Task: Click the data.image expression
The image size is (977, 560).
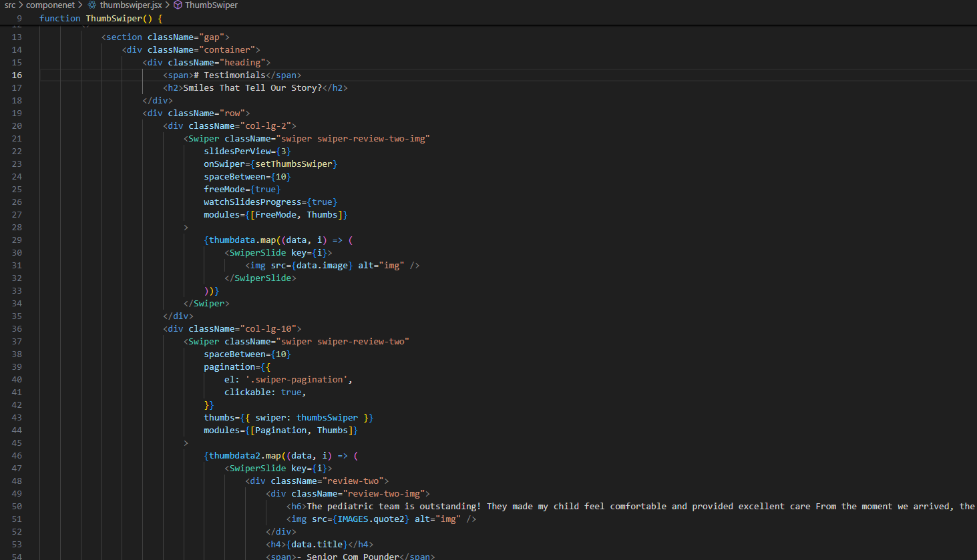Action: tap(322, 265)
